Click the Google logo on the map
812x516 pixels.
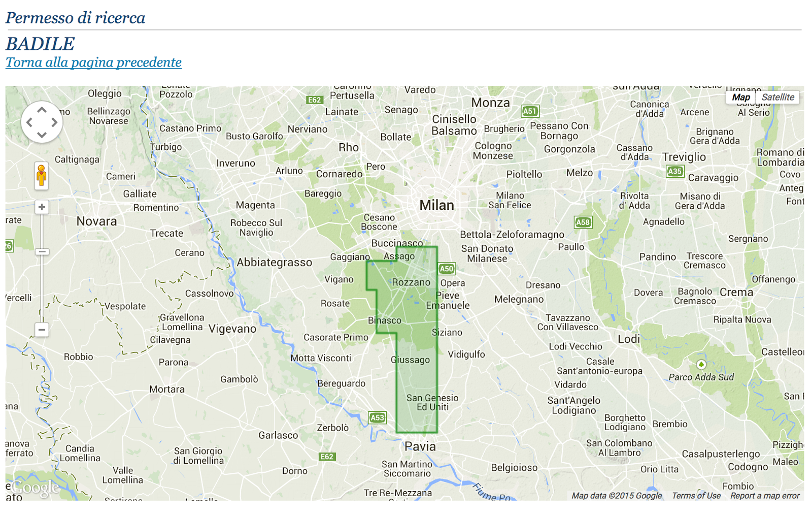[x=36, y=488]
